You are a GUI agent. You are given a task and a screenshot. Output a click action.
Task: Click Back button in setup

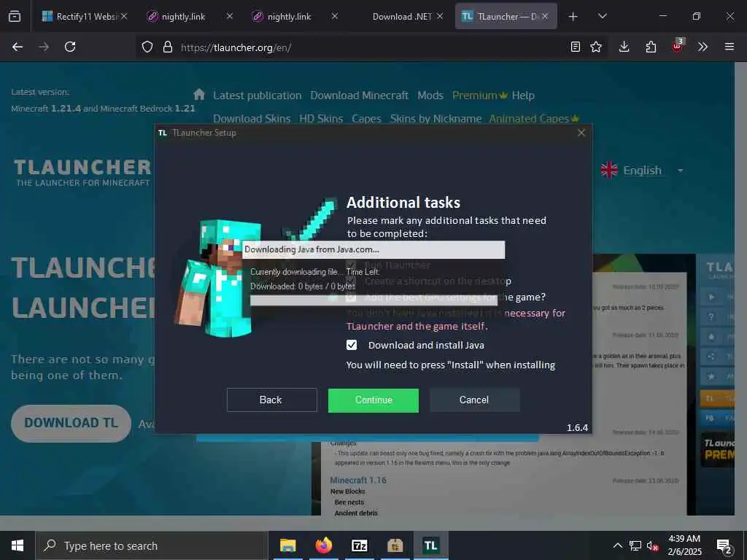point(271,400)
